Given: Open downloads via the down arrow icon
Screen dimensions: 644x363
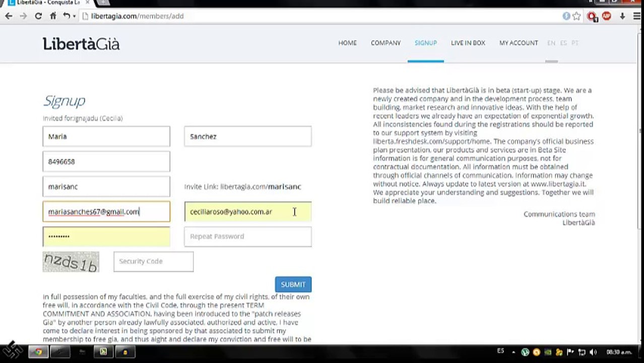Looking at the screenshot, I should (x=622, y=16).
